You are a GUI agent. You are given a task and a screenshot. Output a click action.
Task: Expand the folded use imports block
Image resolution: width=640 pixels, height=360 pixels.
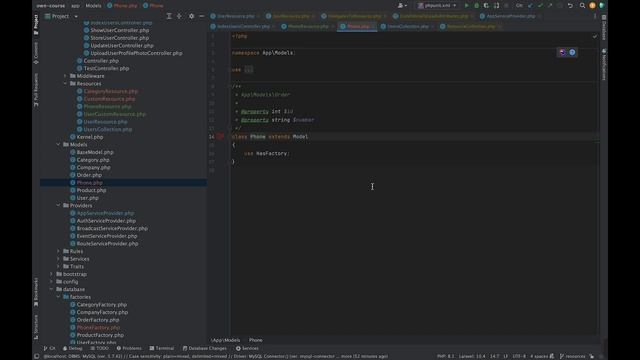pyautogui.click(x=249, y=70)
